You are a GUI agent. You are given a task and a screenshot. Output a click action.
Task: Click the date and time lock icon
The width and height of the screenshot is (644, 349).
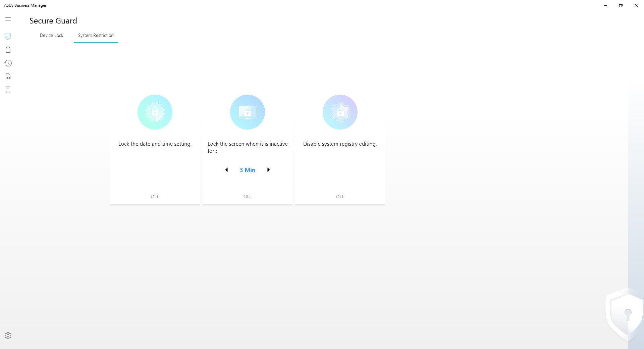point(155,112)
